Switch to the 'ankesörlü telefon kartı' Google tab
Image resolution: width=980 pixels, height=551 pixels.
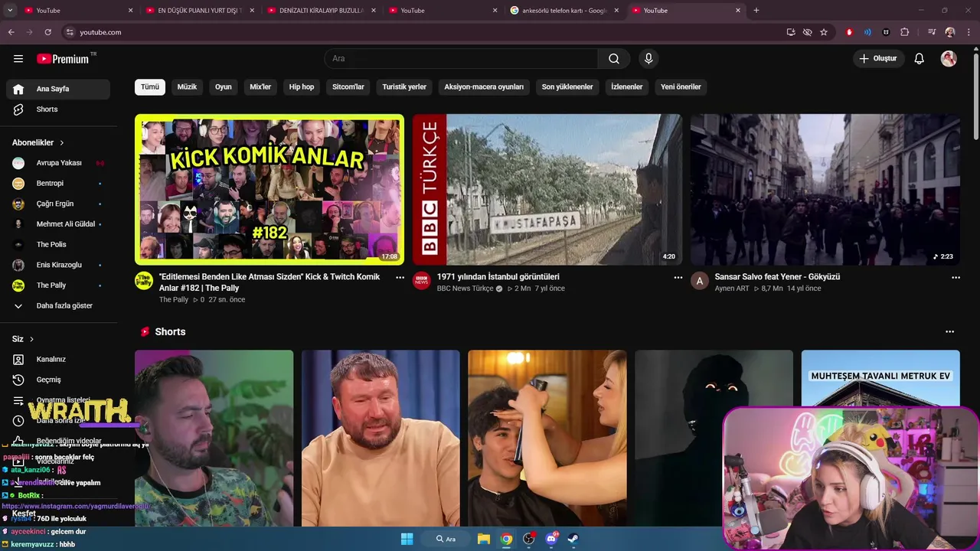pyautogui.click(x=564, y=10)
